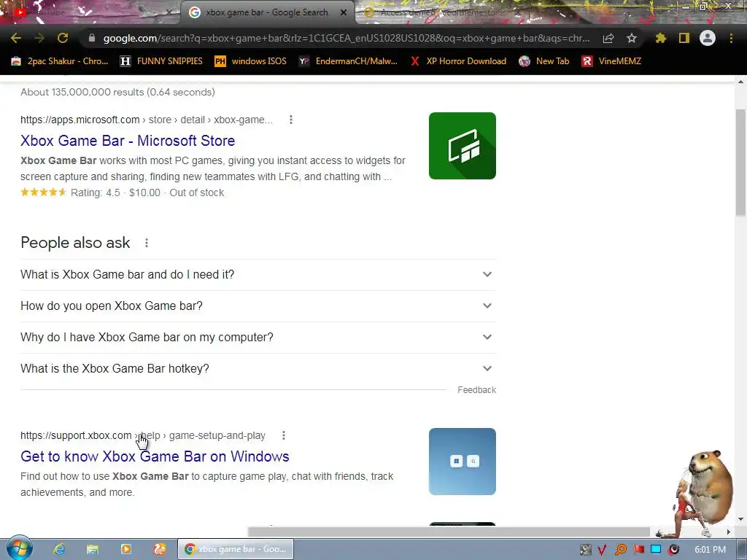The image size is (747, 560).
Task: Open the FUNNY SNIPPIES bookmark
Action: [x=161, y=61]
